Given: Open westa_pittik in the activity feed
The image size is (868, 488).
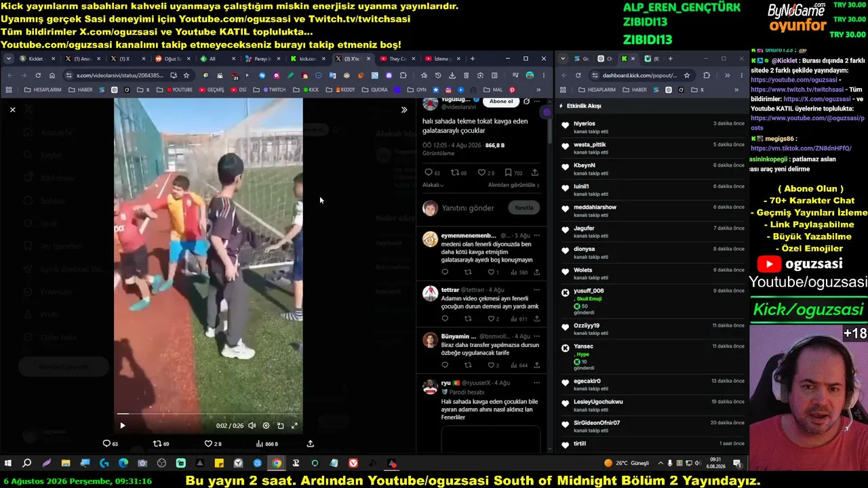Looking at the screenshot, I should point(590,144).
